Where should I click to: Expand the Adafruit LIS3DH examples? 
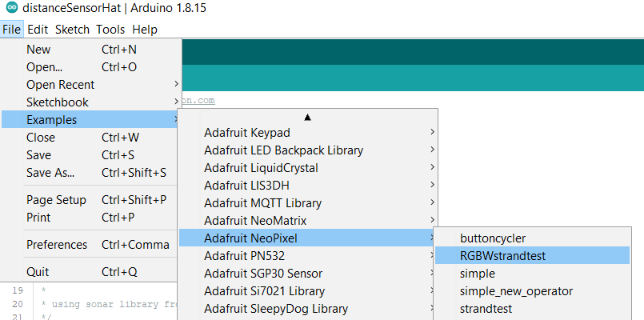[308, 186]
